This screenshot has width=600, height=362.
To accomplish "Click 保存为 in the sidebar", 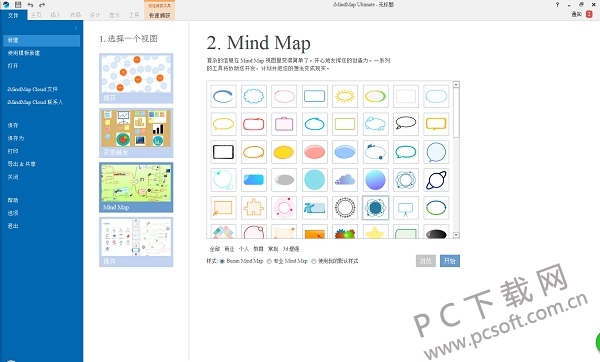I will pyautogui.click(x=16, y=138).
